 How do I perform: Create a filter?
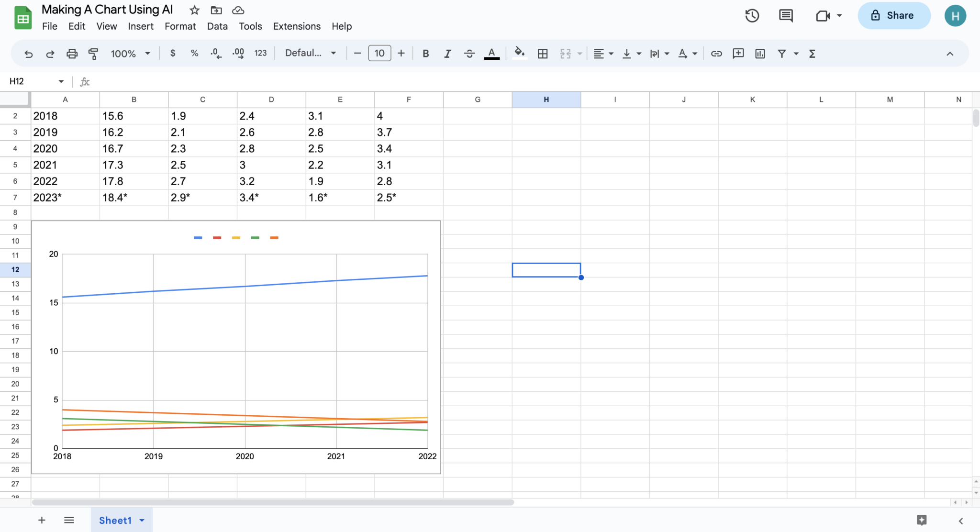click(782, 53)
